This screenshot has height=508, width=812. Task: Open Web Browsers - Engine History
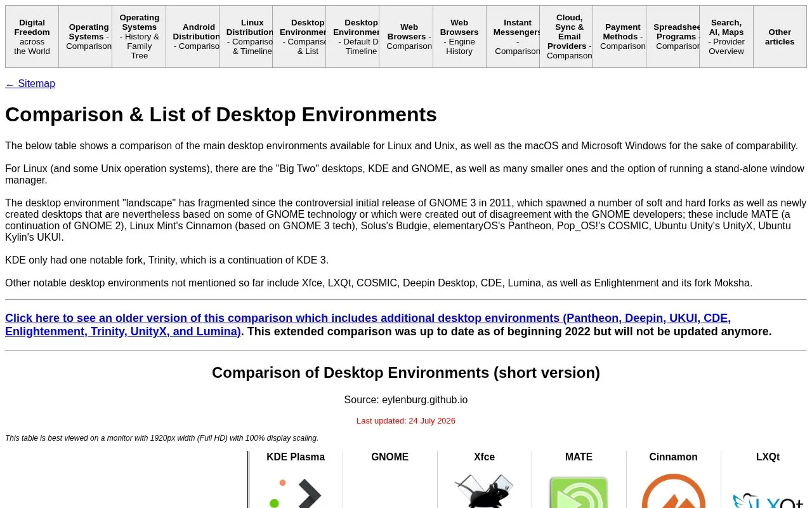(460, 37)
